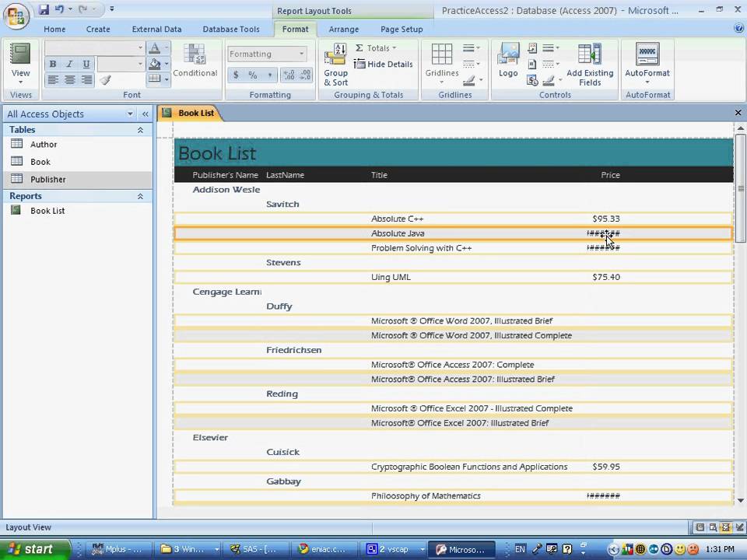Select the Price column header

pyautogui.click(x=610, y=175)
